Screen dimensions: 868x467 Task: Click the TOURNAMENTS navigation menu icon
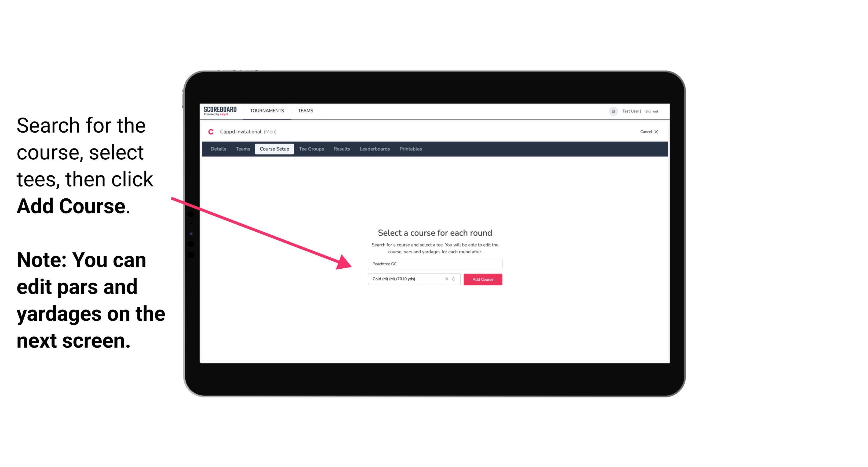point(266,110)
